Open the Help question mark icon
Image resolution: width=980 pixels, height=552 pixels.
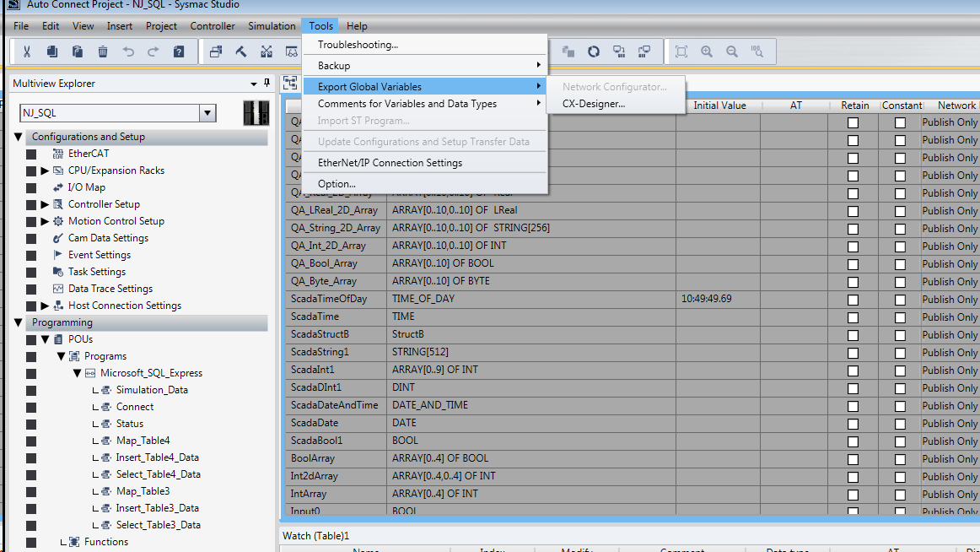(x=179, y=51)
